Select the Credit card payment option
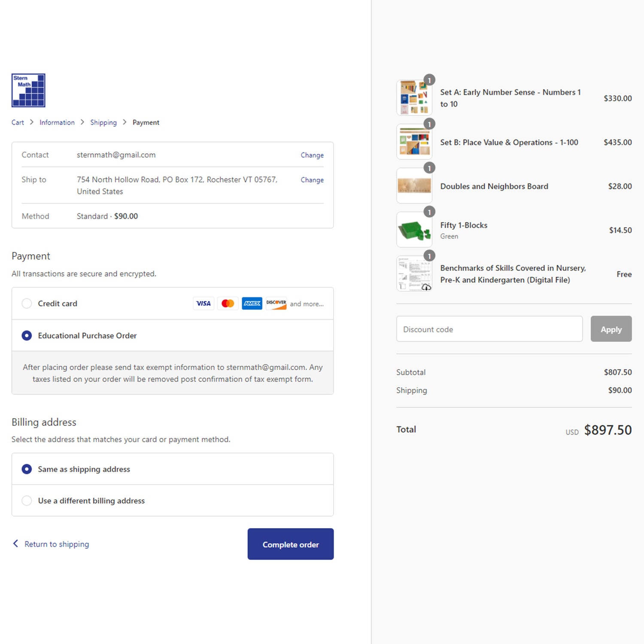 (27, 304)
